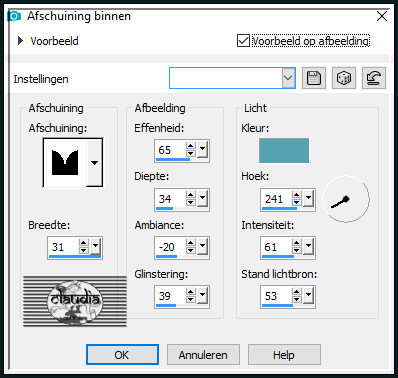Screen dimensions: 398x378
Task: Toggle the Voorbeeld op afbeelding checkbox
Action: click(243, 41)
